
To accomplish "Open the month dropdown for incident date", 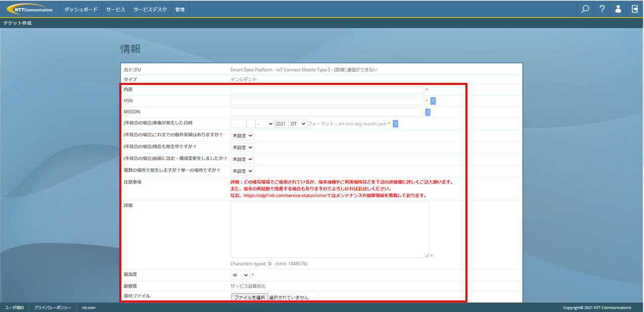I will click(265, 124).
